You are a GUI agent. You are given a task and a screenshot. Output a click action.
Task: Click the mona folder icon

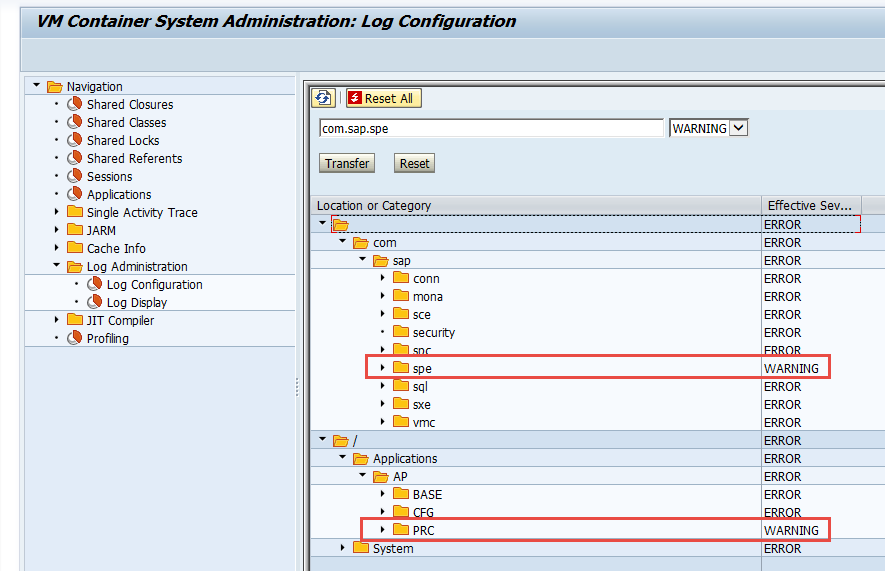click(401, 296)
